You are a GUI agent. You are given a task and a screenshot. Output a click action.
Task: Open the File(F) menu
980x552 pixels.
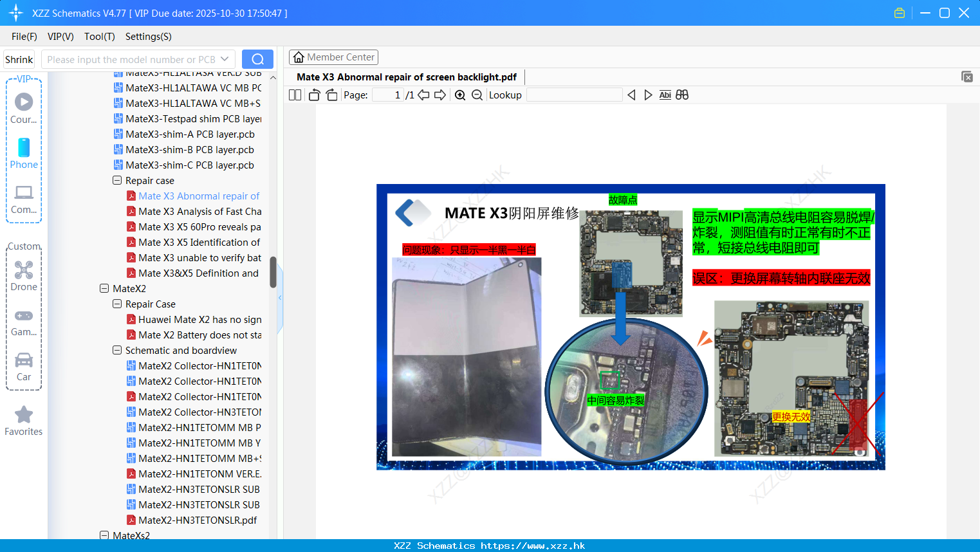pos(24,37)
